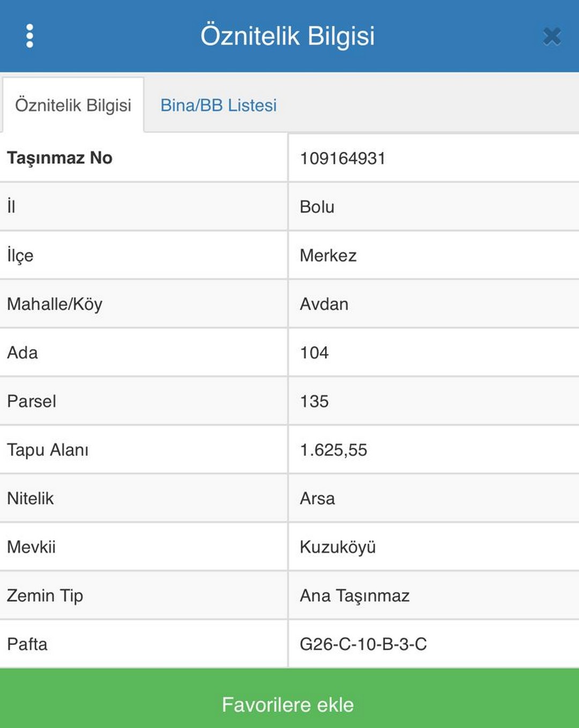Select the İl value Bolu
The height and width of the screenshot is (728, 579).
coord(317,207)
